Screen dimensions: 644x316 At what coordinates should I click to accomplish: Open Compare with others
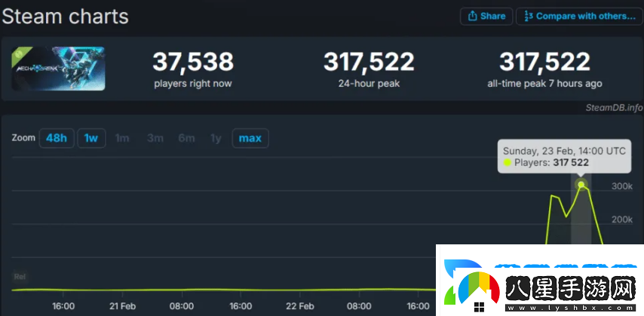[579, 16]
